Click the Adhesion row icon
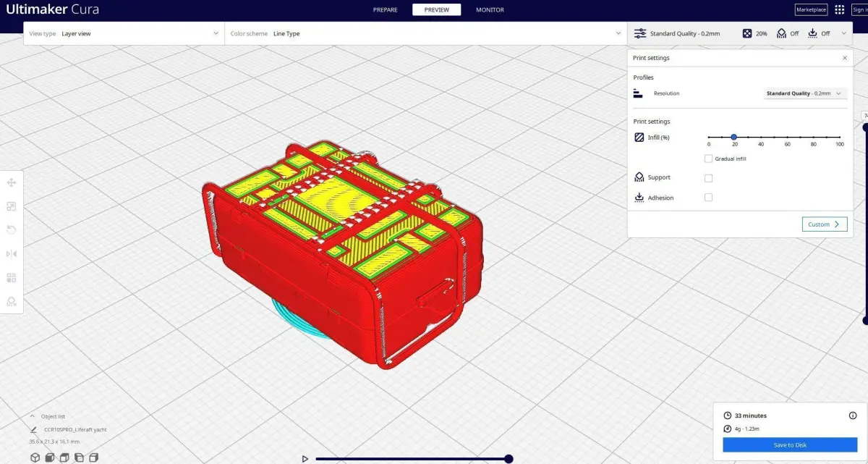This screenshot has width=868, height=464. 639,198
